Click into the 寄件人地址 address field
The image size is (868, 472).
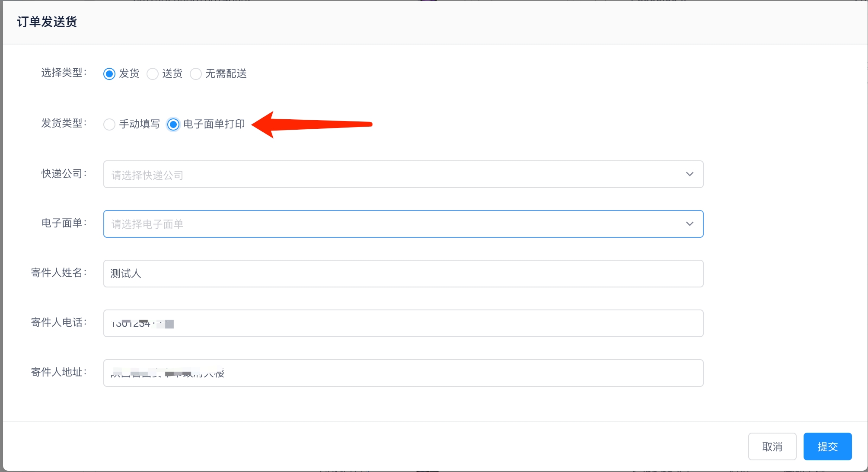click(x=403, y=373)
